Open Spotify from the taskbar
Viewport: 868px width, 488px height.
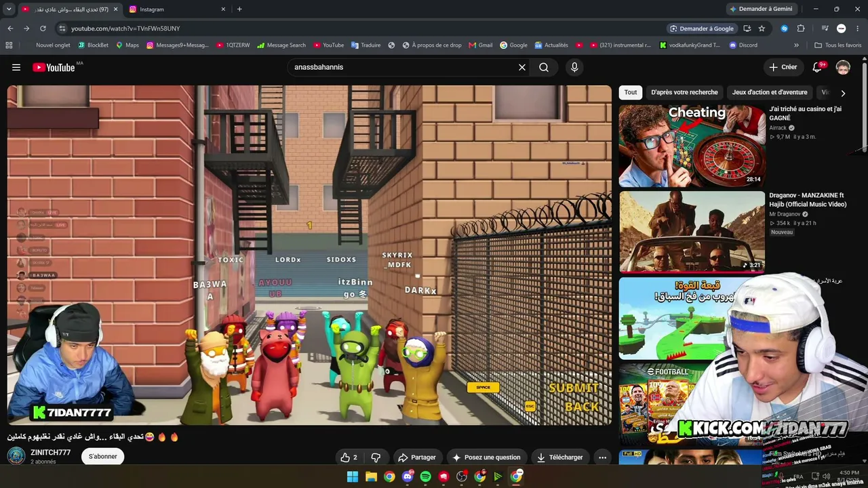[x=426, y=476]
